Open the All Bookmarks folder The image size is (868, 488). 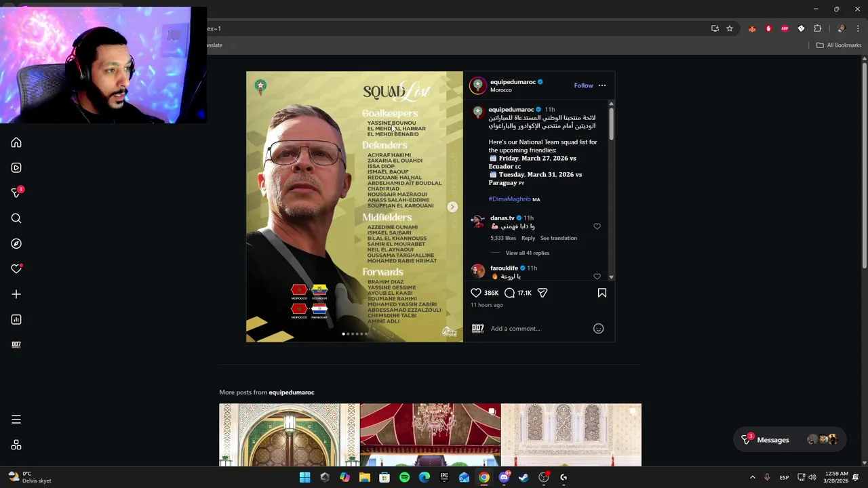[x=839, y=45]
